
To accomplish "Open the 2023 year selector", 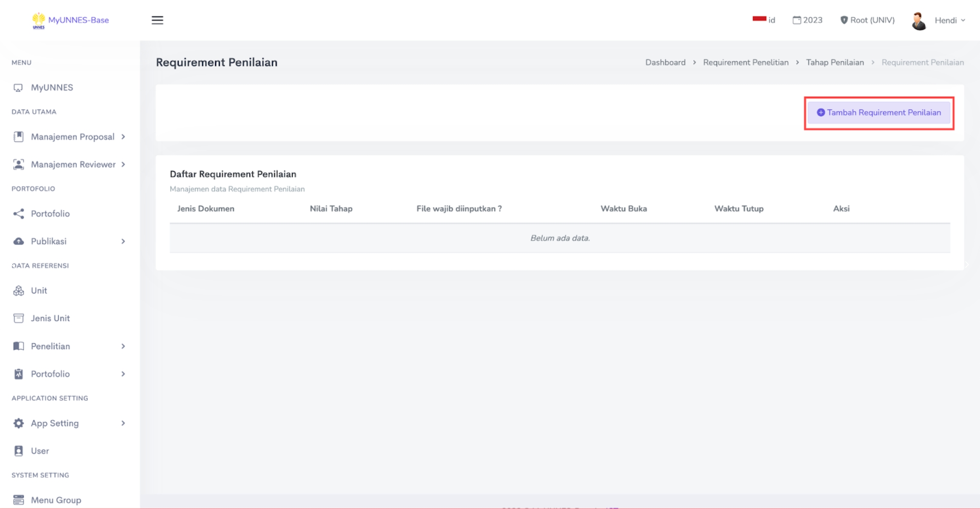I will 807,20.
